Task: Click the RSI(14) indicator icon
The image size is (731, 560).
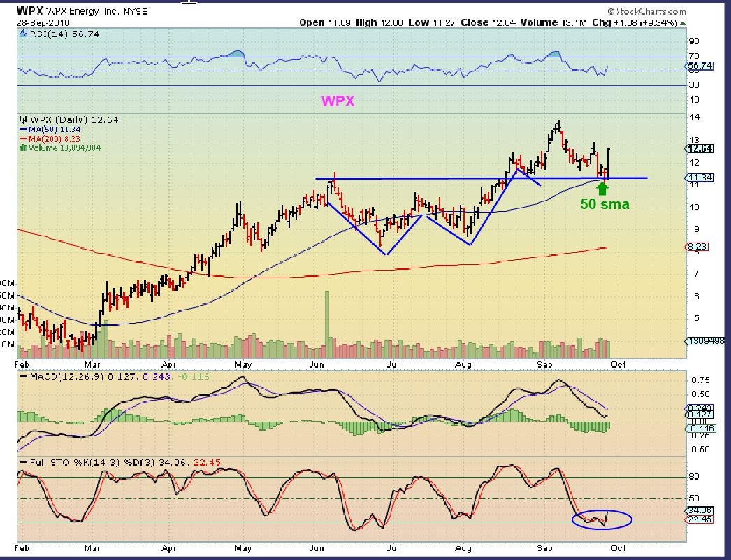Action: [x=23, y=34]
